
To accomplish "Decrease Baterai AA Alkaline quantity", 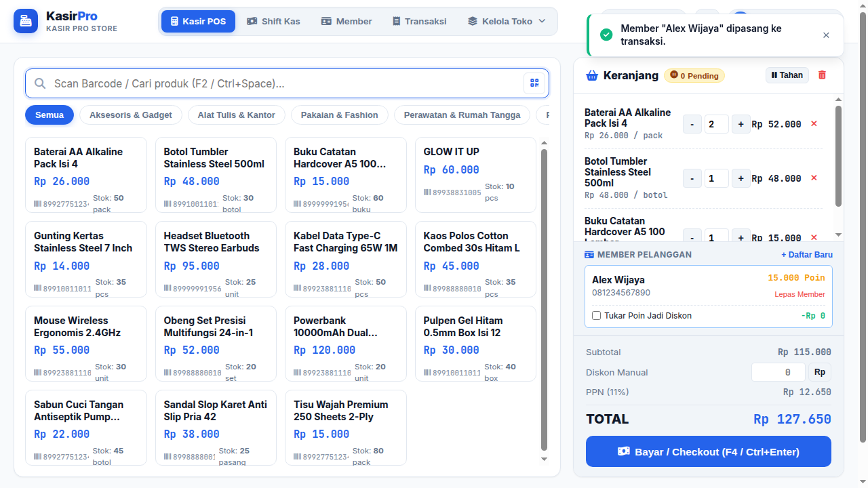I will (692, 124).
